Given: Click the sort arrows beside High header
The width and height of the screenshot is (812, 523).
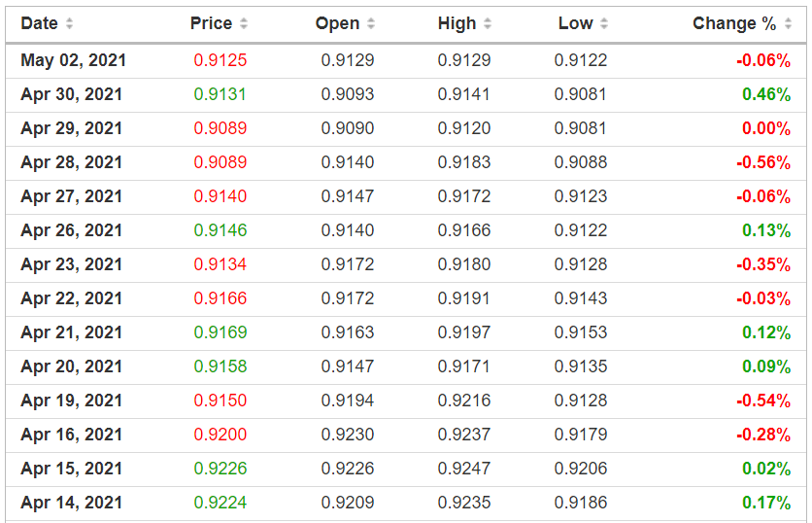Looking at the screenshot, I should 488,23.
